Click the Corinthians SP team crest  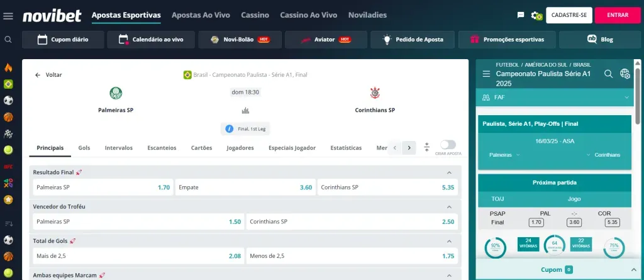coord(375,93)
